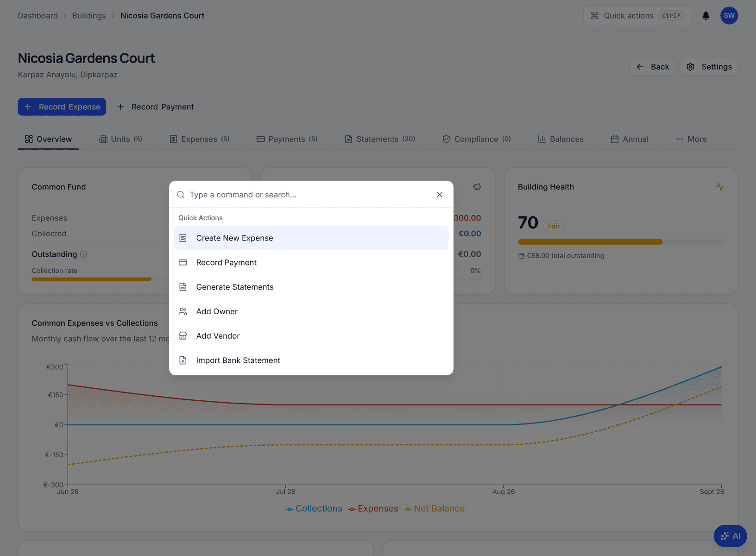Open the AI assistant button

(730, 536)
